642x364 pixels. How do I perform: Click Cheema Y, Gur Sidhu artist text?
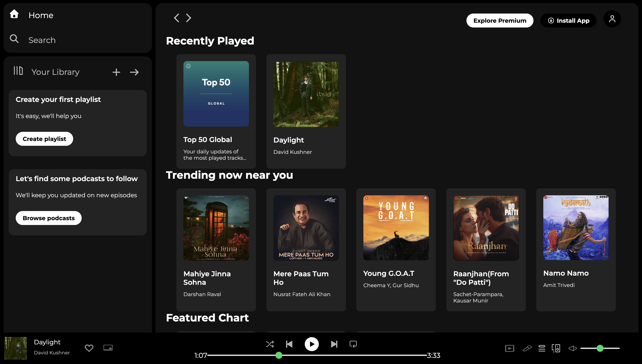pyautogui.click(x=391, y=285)
